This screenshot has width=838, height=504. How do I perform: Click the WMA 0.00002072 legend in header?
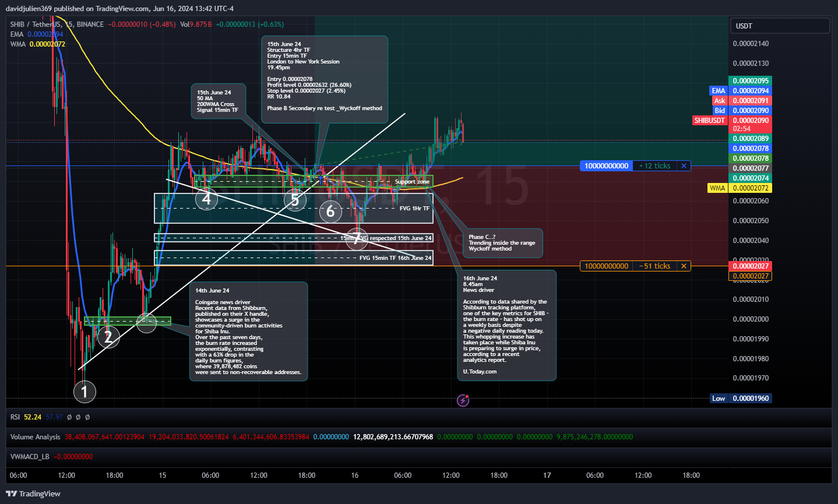point(37,44)
